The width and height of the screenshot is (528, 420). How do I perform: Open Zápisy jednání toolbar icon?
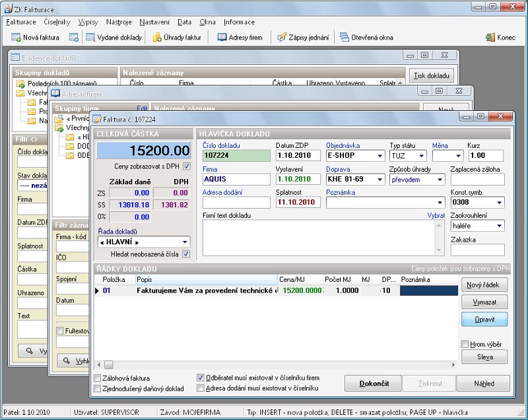point(282,37)
